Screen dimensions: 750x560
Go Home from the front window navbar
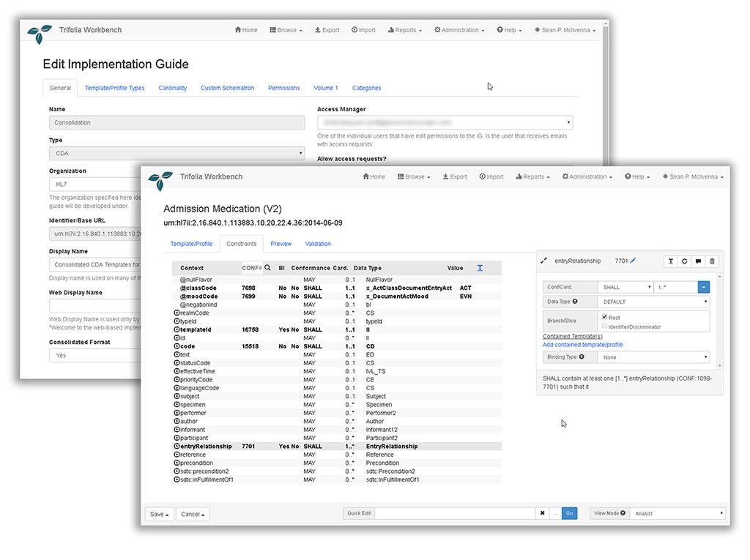(x=374, y=176)
